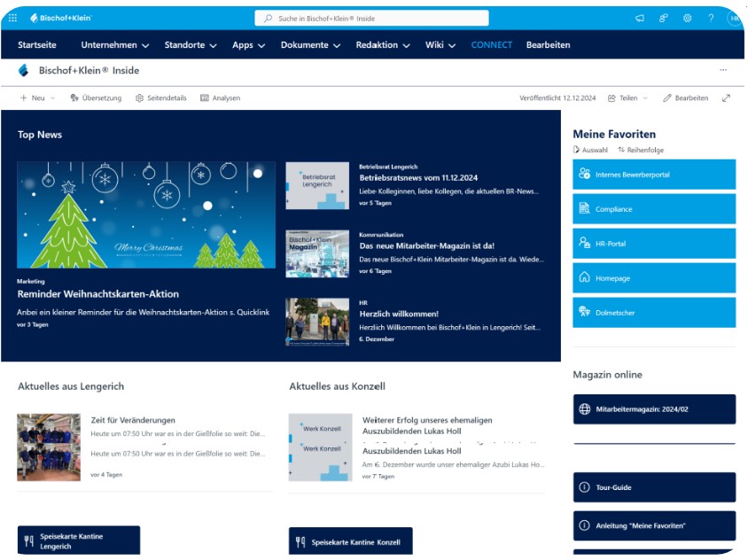The image size is (748, 560).
Task: Click the Reihenfolge sort arrows icon
Action: (x=621, y=150)
